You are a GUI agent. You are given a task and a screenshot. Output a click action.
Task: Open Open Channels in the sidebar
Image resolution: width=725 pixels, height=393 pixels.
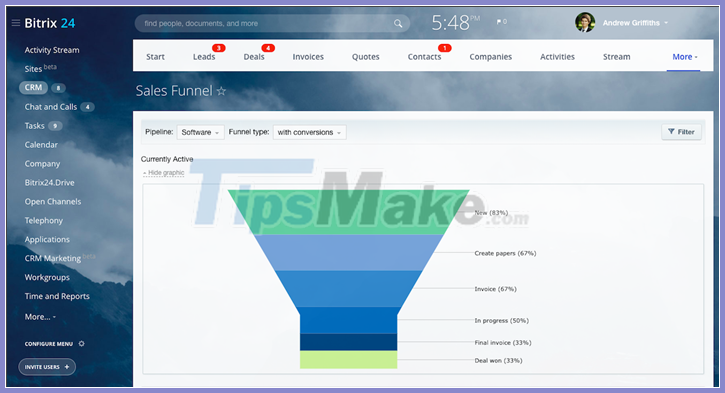click(x=53, y=202)
